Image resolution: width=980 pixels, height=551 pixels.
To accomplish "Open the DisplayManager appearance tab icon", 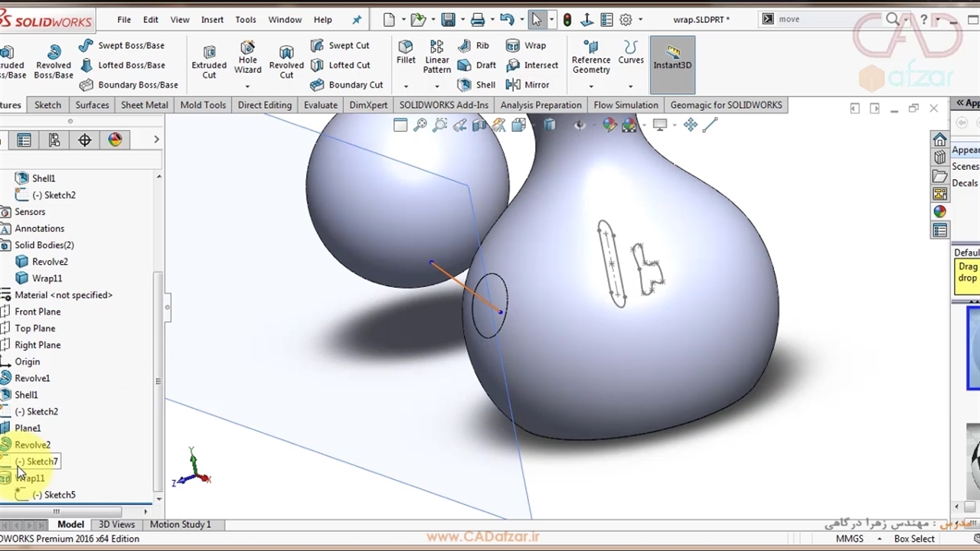I will coord(115,140).
